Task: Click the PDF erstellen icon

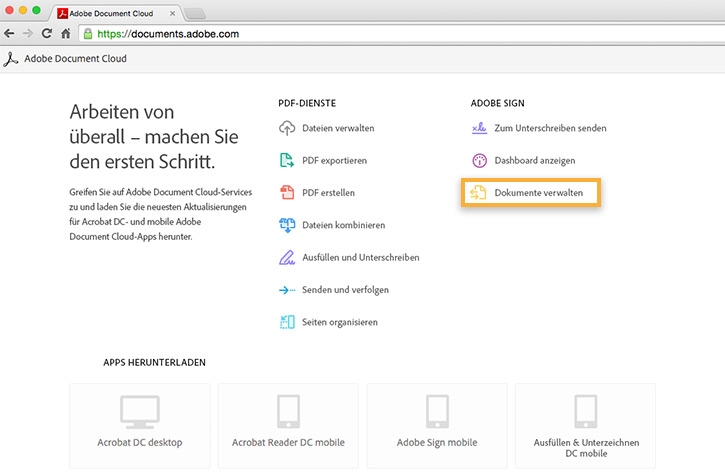Action: tap(287, 192)
